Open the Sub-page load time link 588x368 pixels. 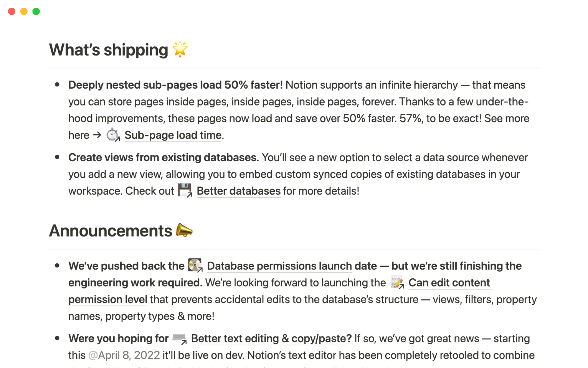tap(173, 135)
